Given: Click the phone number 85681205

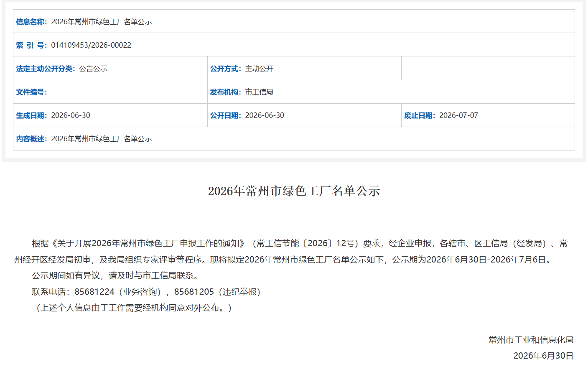Looking at the screenshot, I should 194,292.
